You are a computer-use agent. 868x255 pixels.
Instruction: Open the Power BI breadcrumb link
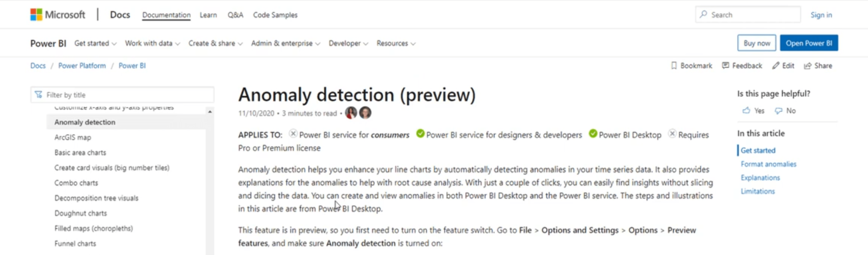(132, 66)
